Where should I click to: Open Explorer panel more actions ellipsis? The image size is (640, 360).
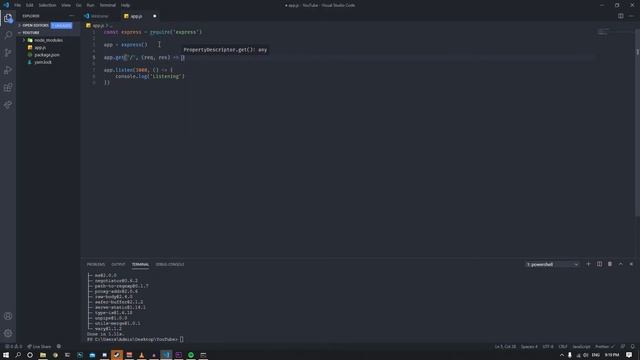72,16
